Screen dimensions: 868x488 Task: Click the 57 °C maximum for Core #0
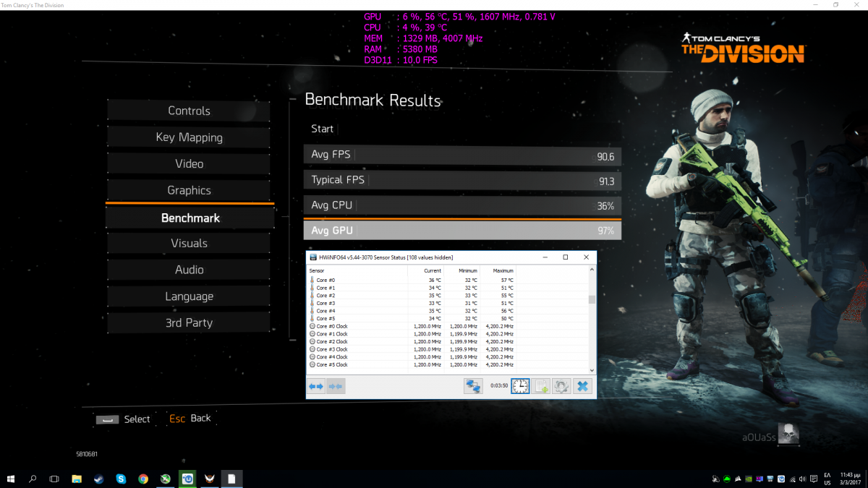coord(507,280)
